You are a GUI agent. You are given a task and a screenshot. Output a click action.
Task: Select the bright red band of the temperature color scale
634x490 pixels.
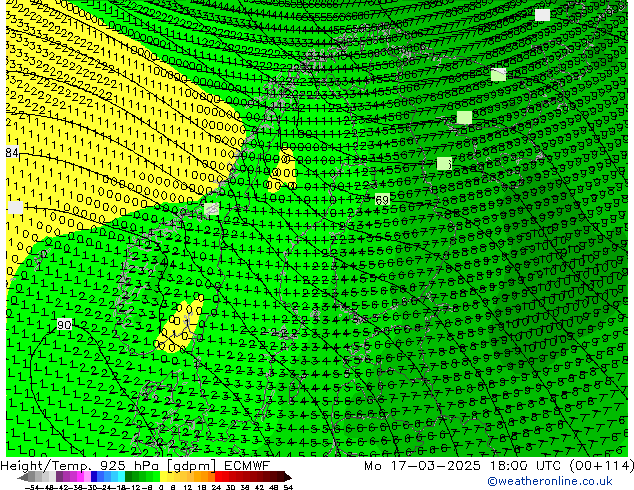point(218,477)
